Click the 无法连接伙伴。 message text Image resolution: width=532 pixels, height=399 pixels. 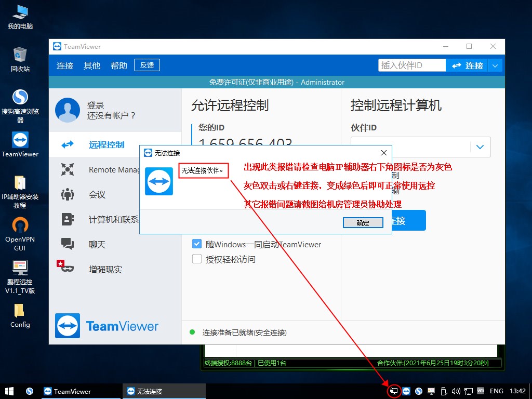click(x=203, y=170)
